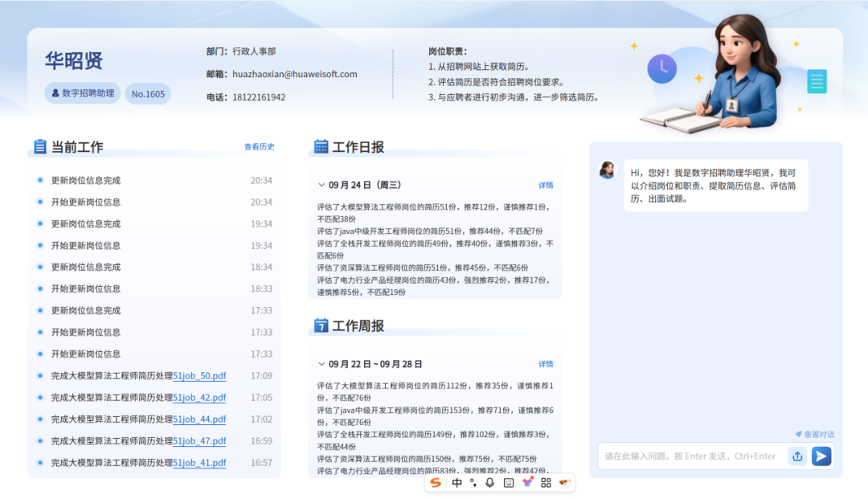Open file link 51job_42.pdf

tap(199, 397)
